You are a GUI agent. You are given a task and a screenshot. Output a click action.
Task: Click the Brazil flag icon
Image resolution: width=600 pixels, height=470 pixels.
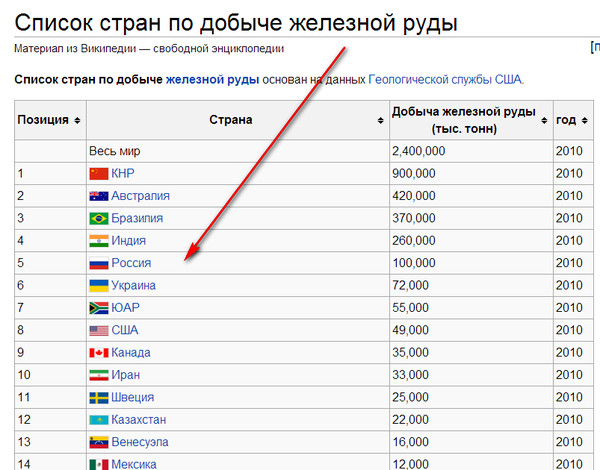pos(98,218)
